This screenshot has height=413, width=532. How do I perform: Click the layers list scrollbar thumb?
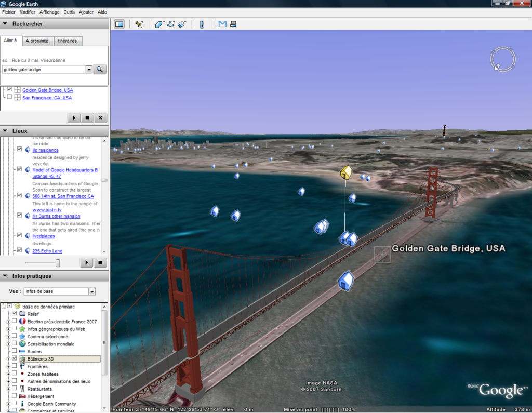click(104, 342)
